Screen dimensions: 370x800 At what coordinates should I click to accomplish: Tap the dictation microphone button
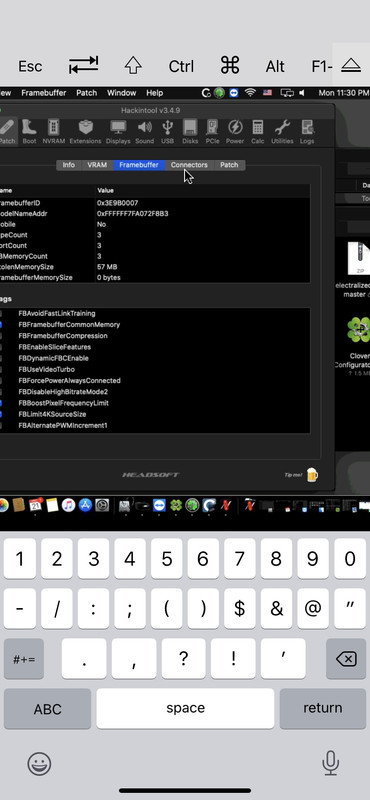click(x=331, y=763)
